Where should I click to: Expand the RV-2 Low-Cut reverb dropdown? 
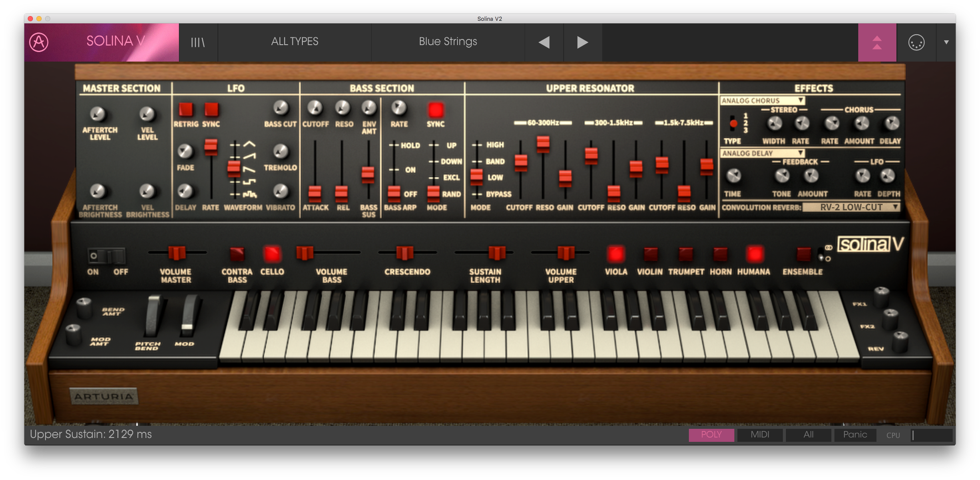tap(851, 207)
